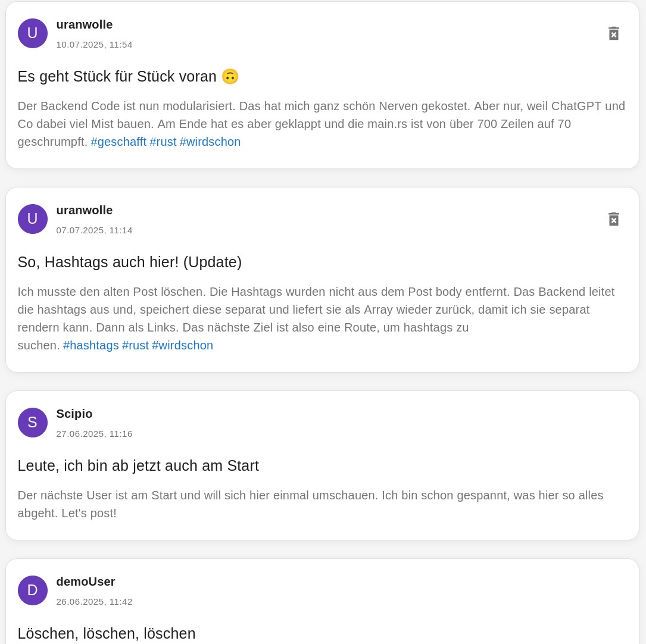Delete the Hashtags update post
Screen dimensions: 646x644
pyautogui.click(x=613, y=219)
